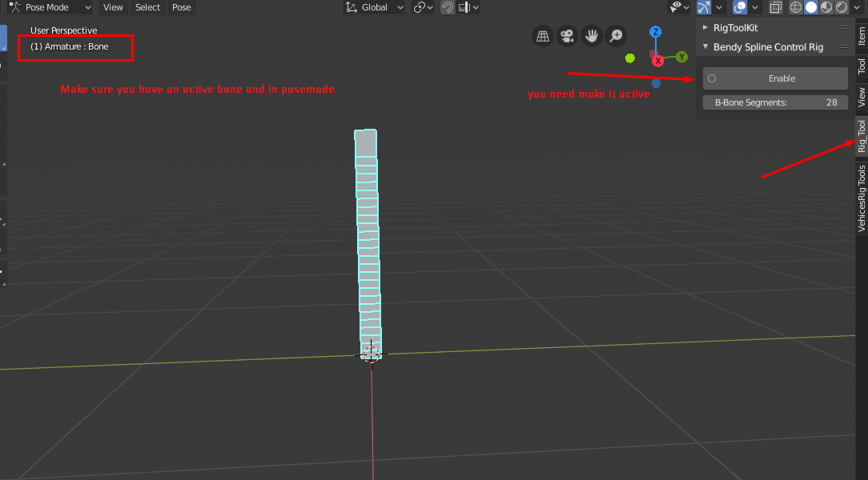Select the Camera View navigation gizmo icon
The image size is (868, 480).
[566, 36]
